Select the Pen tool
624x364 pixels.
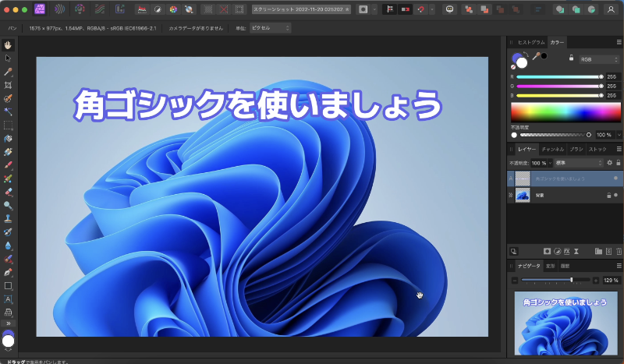click(x=8, y=273)
